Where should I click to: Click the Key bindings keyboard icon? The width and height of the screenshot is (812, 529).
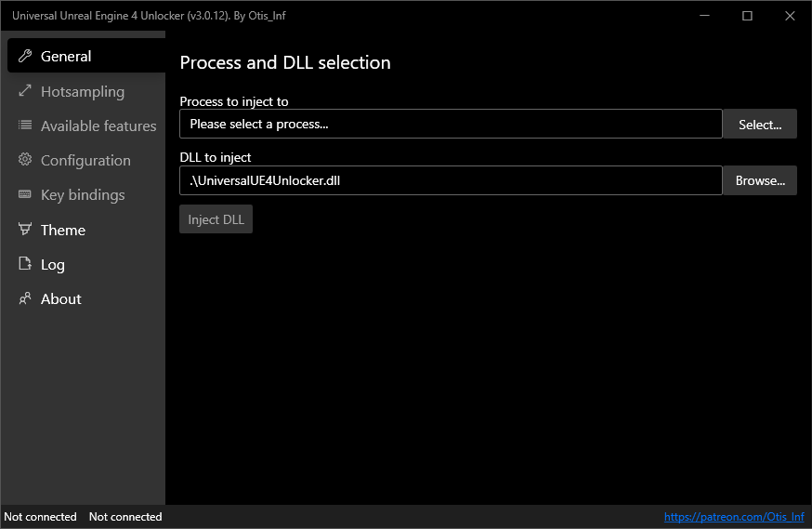click(25, 194)
